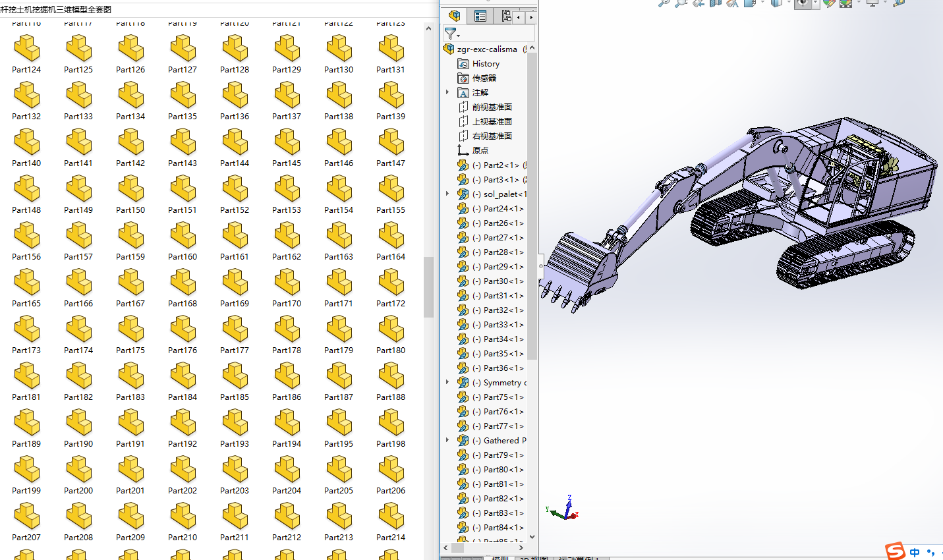Screen dimensions: 943x560
Task: Select the 前视基准面 front plane
Action: click(x=492, y=107)
